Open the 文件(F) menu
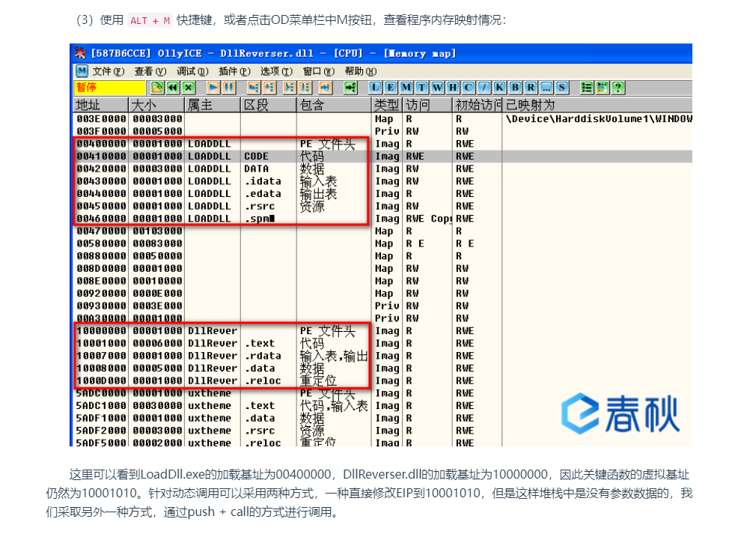This screenshot has width=756, height=534. [108, 71]
